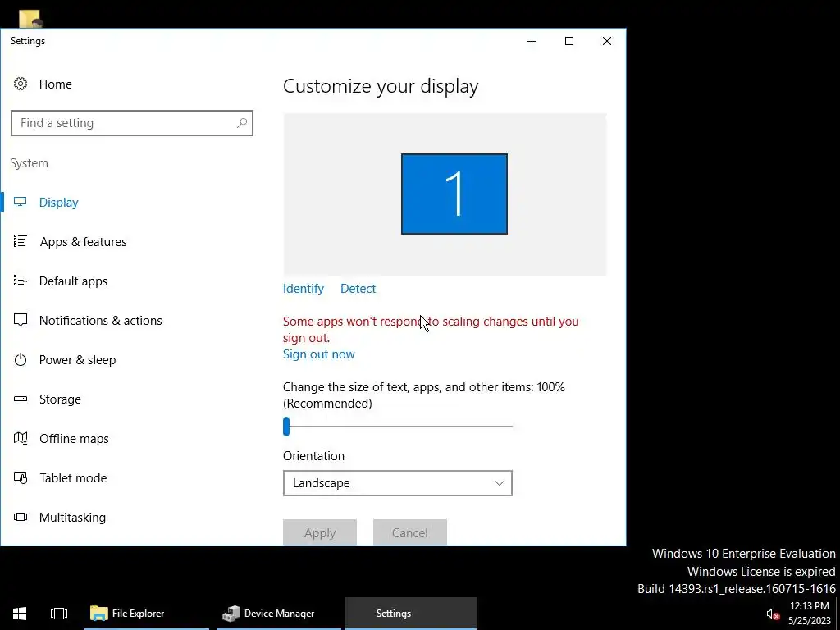Switch to Device Manager on the taskbar
Viewport: 840px width, 630px height.
pyautogui.click(x=279, y=614)
